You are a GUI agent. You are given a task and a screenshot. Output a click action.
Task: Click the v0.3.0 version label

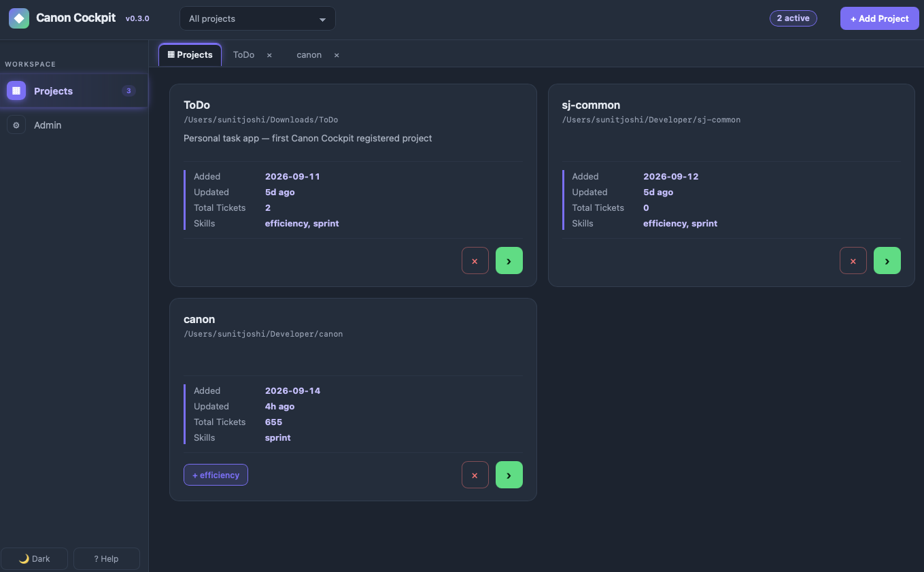(137, 19)
